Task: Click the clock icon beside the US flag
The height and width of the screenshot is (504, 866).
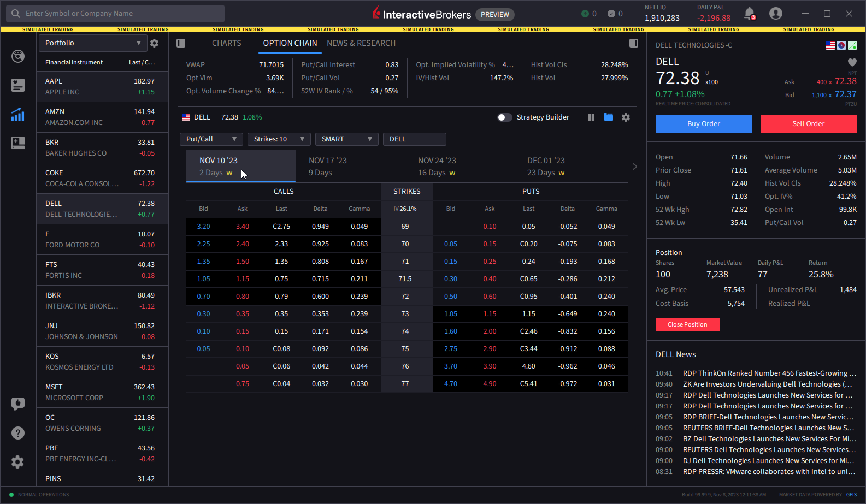Action: (x=841, y=45)
